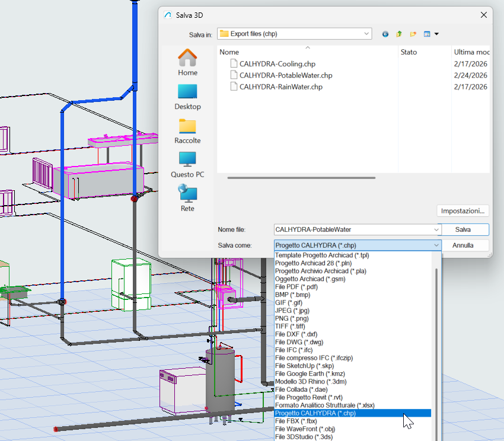
Task: Click the Salva button
Action: pyautogui.click(x=463, y=229)
